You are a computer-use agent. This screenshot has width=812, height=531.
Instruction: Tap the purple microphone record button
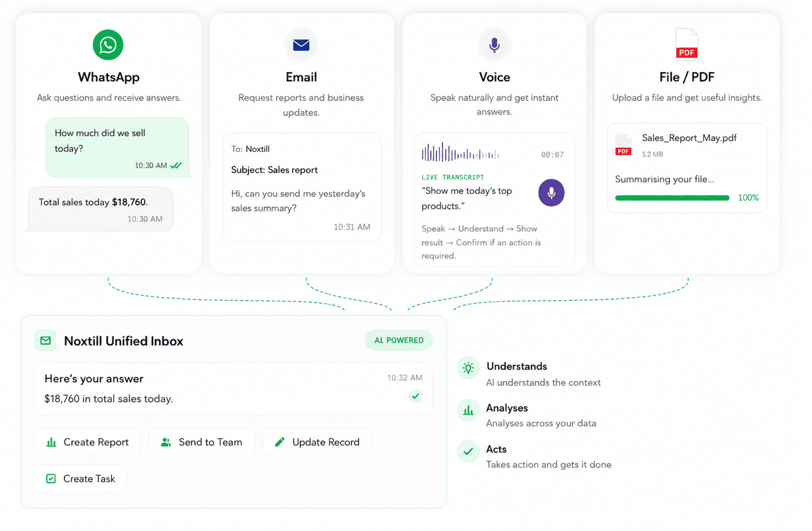tap(551, 193)
